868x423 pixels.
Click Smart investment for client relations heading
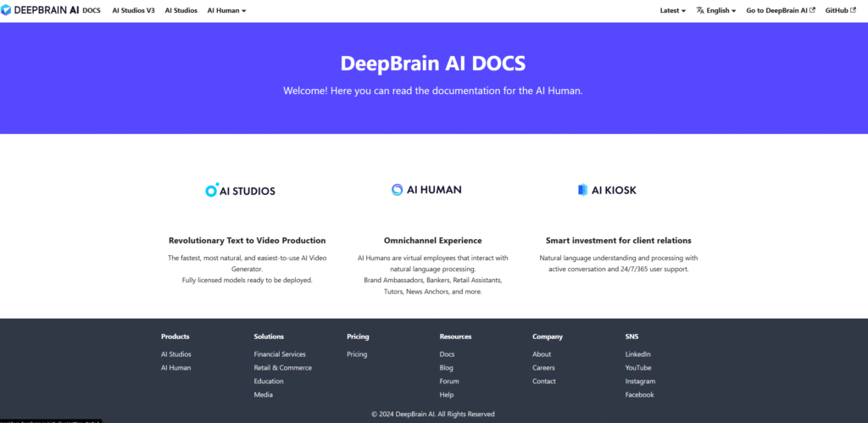(618, 241)
